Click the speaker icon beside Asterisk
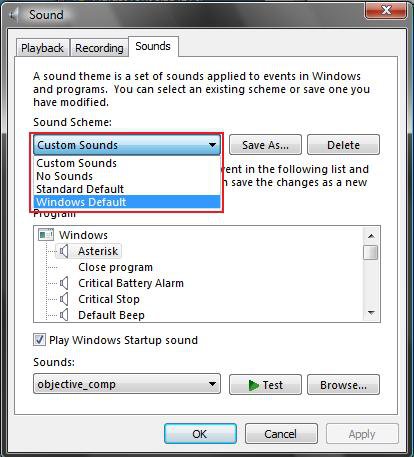This screenshot has width=414, height=457. [64, 251]
